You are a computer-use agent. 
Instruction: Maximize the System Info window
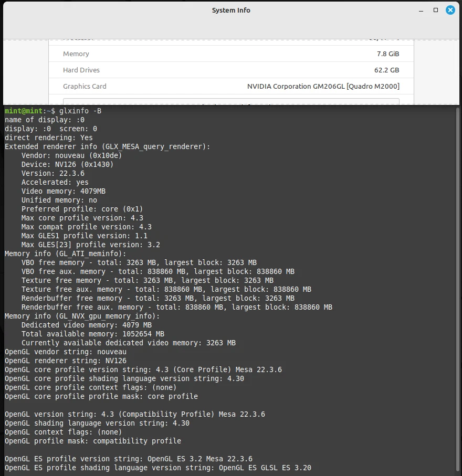pyautogui.click(x=435, y=9)
